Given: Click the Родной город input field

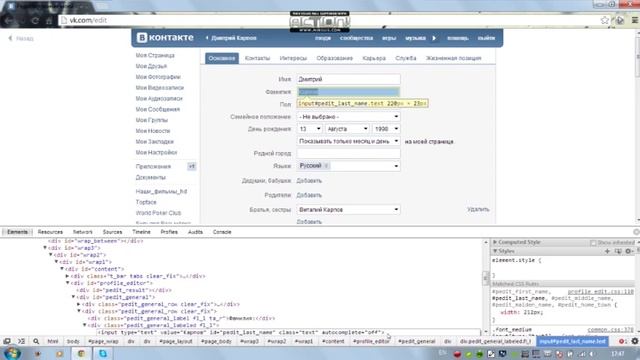Looking at the screenshot, I should pos(348,153).
